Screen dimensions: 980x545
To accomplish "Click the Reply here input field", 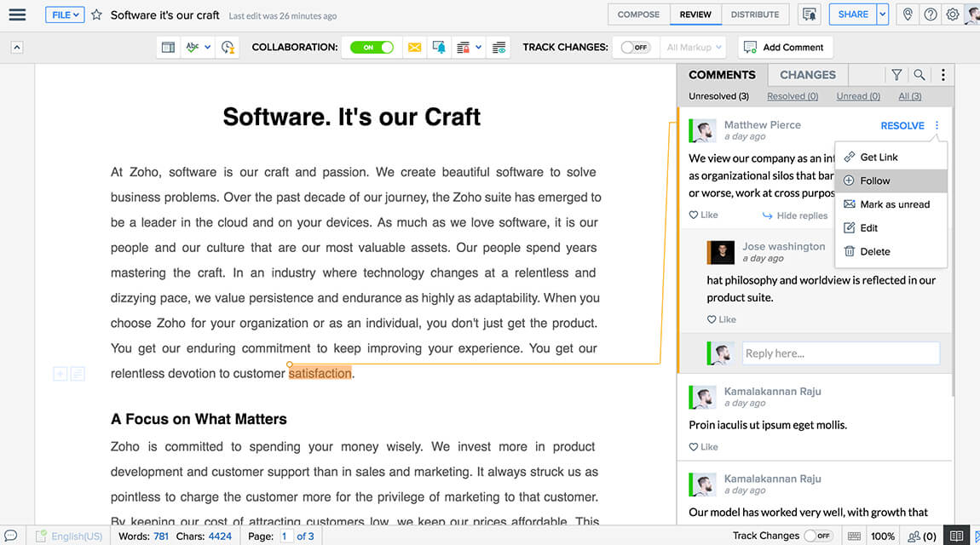I will point(840,353).
